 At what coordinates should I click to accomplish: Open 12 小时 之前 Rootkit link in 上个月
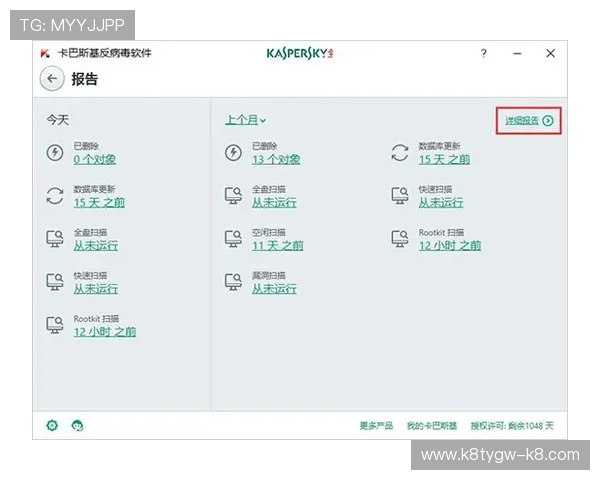click(x=450, y=246)
